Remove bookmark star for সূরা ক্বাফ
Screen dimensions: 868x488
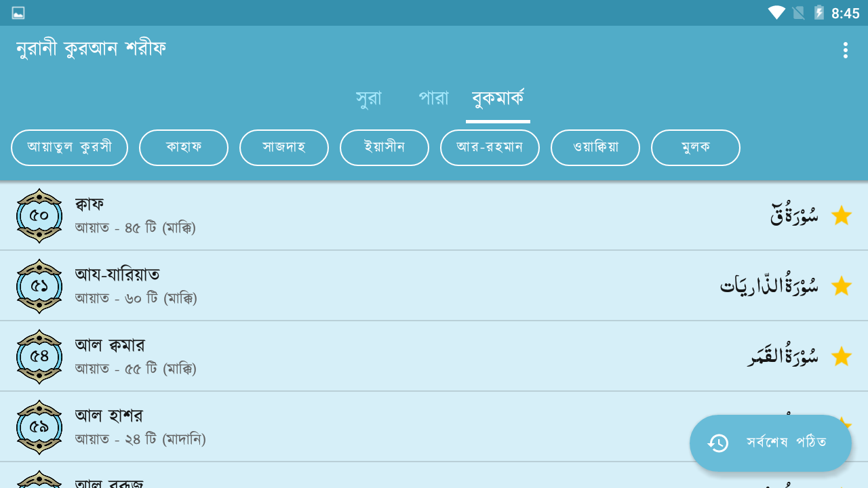click(x=842, y=216)
